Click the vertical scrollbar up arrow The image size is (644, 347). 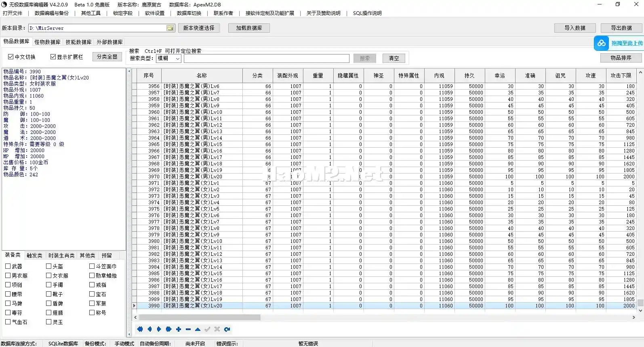pos(640,72)
